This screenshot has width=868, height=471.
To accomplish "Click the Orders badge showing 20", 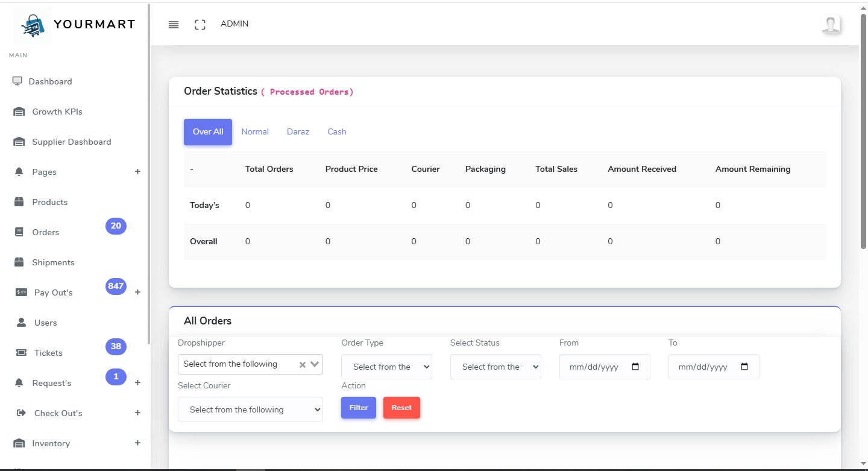I will tap(116, 226).
